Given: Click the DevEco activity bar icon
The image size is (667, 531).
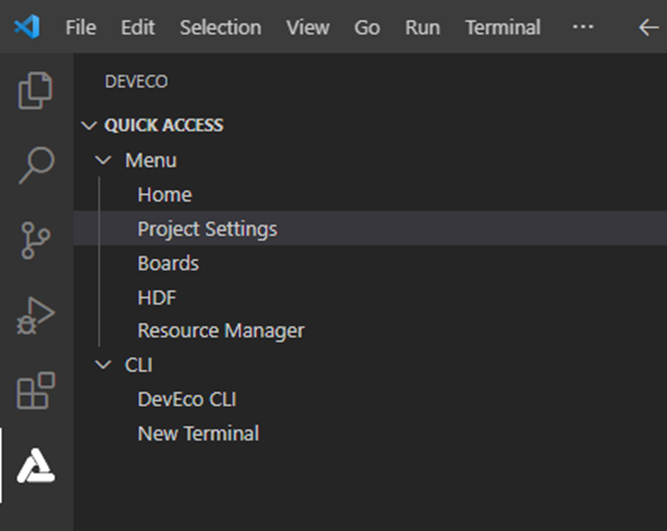Looking at the screenshot, I should click(x=36, y=466).
